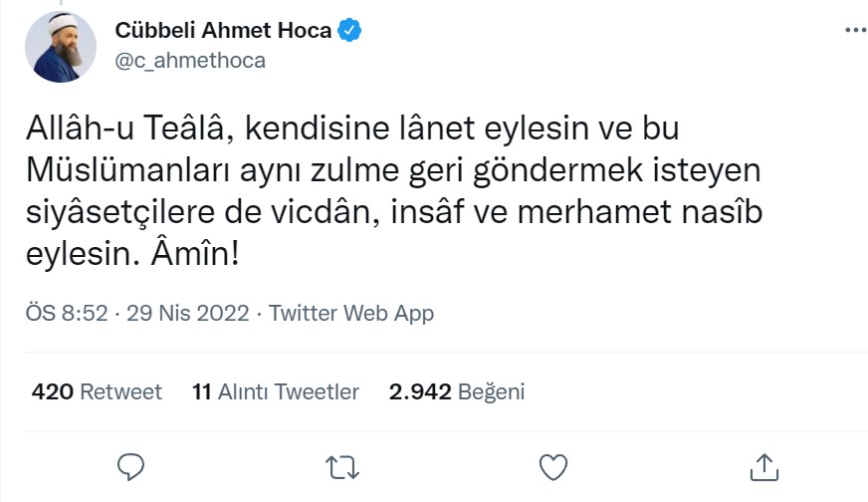Reply to the tweet via speech bubble icon

coord(130,466)
